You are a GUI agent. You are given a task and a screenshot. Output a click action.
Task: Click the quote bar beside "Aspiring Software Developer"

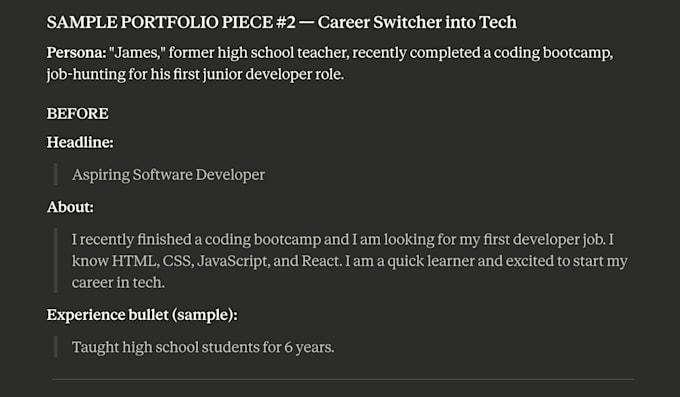56,174
